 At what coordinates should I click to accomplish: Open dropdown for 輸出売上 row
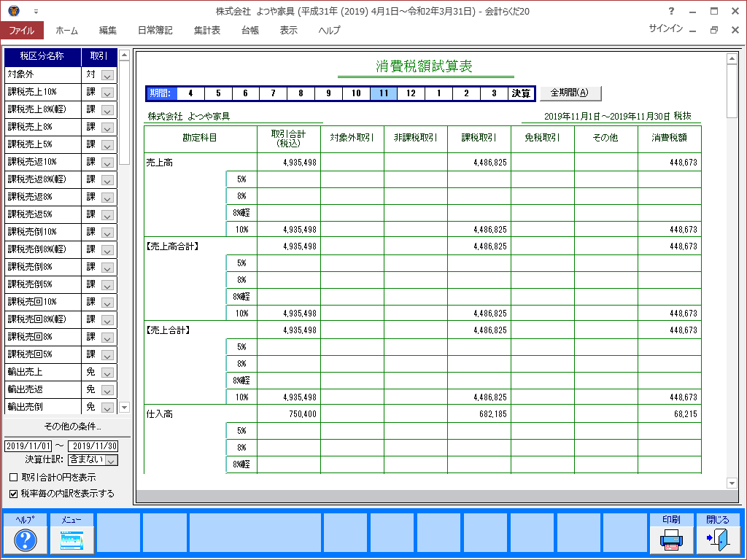(107, 373)
